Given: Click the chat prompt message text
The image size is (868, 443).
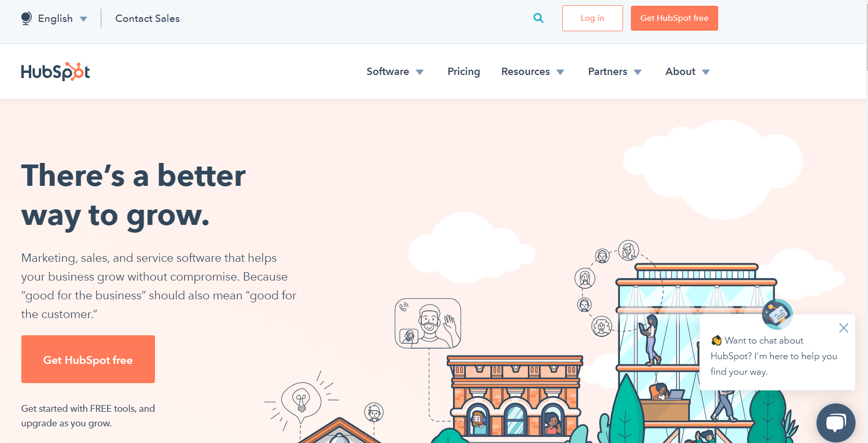Looking at the screenshot, I should coord(774,356).
